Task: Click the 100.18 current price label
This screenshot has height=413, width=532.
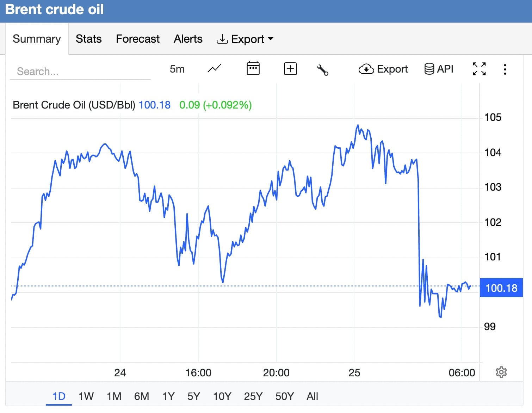Action: 501,288
